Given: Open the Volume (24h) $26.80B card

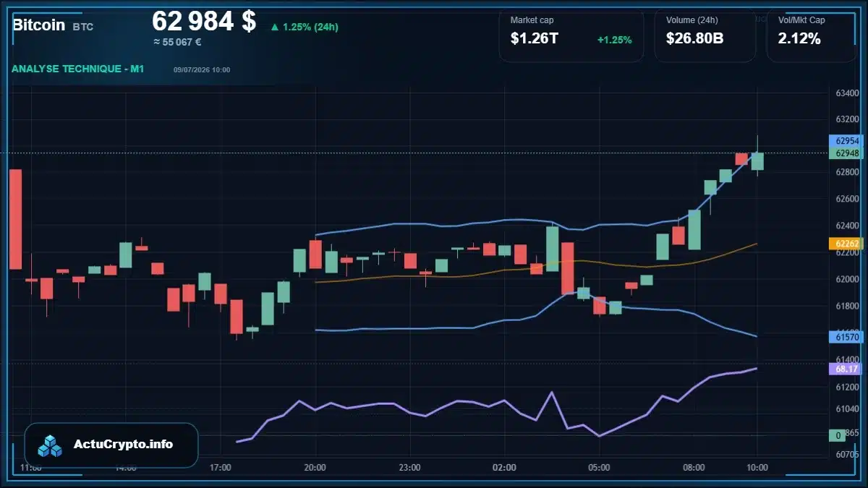Looking at the screenshot, I should click(705, 35).
